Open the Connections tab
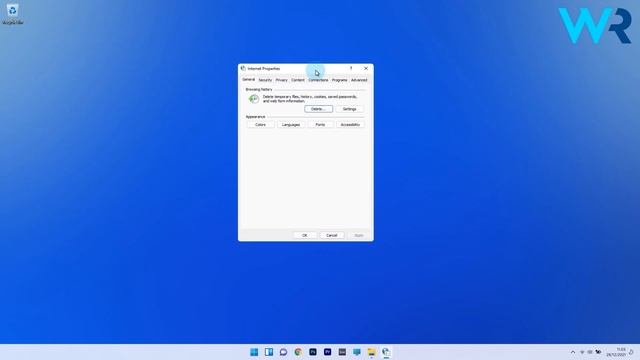This screenshot has height=360, width=640. 318,80
